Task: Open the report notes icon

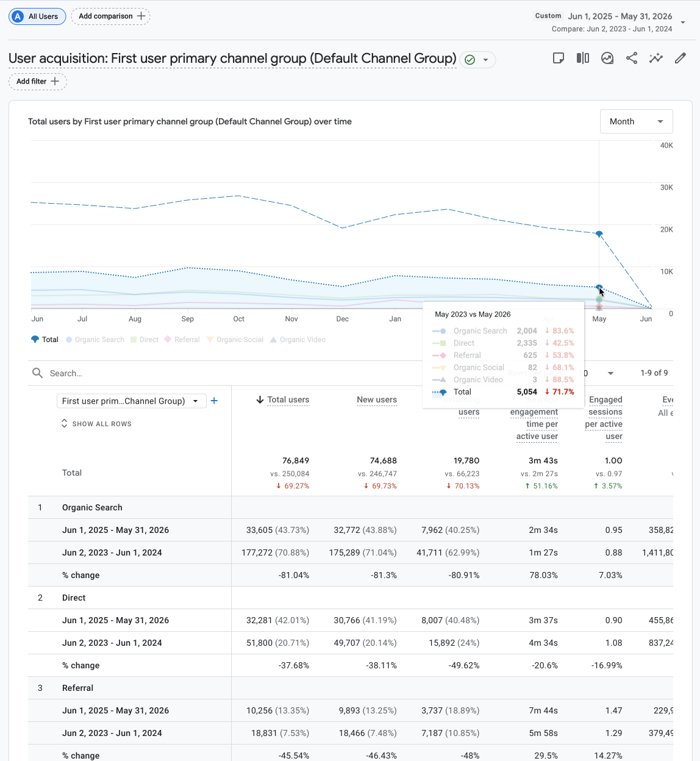Action: click(558, 58)
